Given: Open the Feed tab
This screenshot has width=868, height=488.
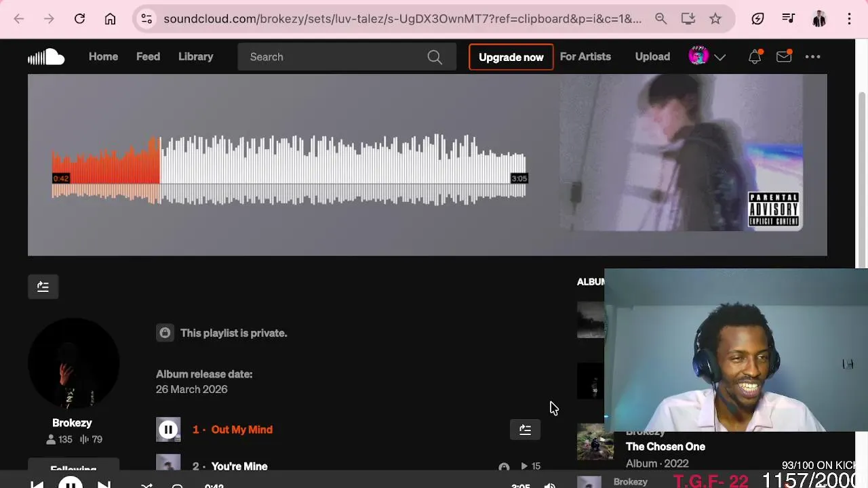Looking at the screenshot, I should point(148,57).
